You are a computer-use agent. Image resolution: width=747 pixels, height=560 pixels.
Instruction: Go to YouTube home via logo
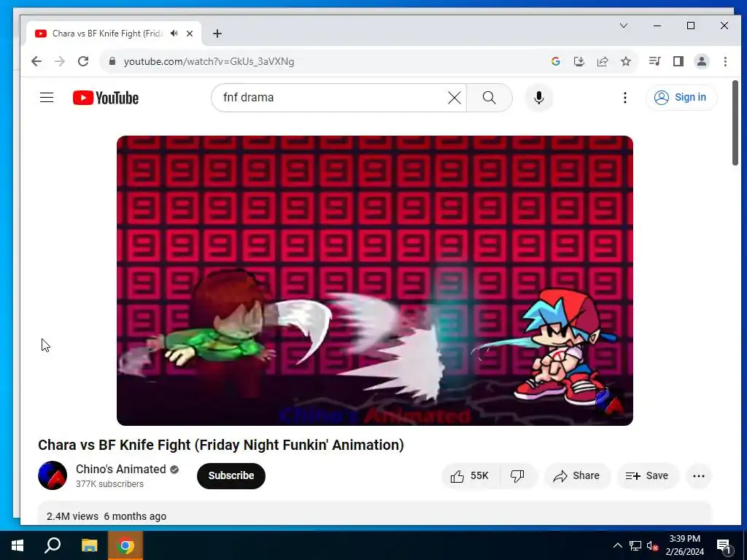tap(106, 98)
